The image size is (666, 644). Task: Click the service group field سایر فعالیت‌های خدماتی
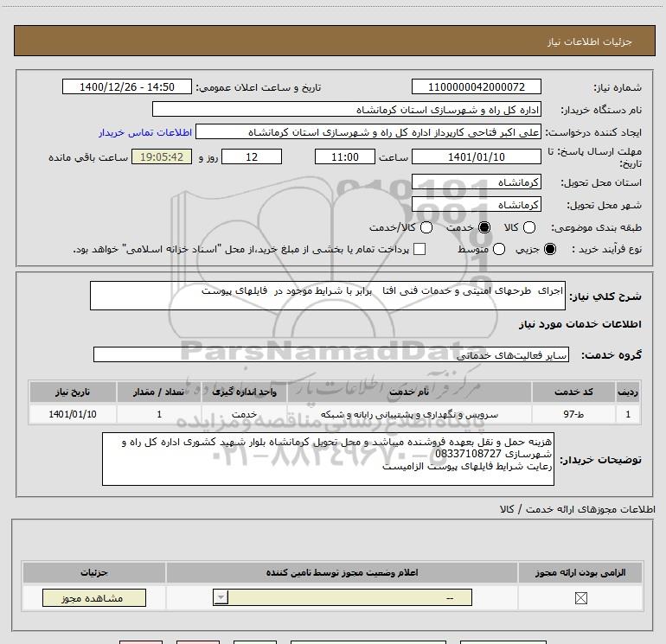click(x=331, y=354)
